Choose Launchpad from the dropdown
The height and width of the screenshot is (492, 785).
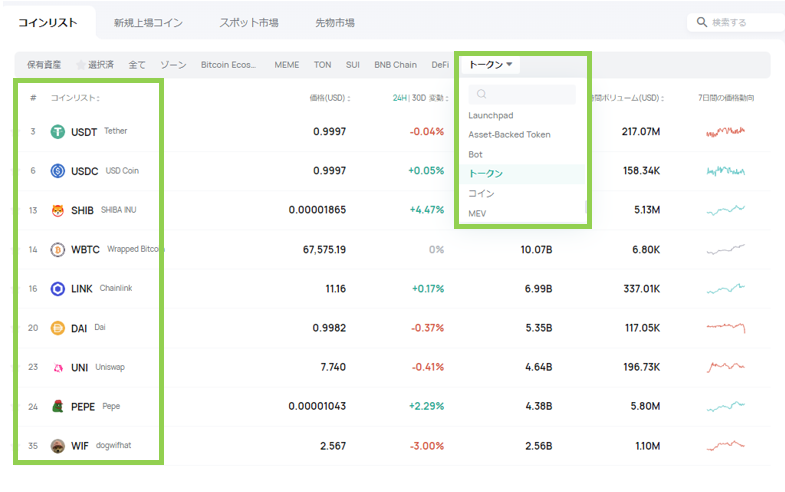pyautogui.click(x=491, y=115)
